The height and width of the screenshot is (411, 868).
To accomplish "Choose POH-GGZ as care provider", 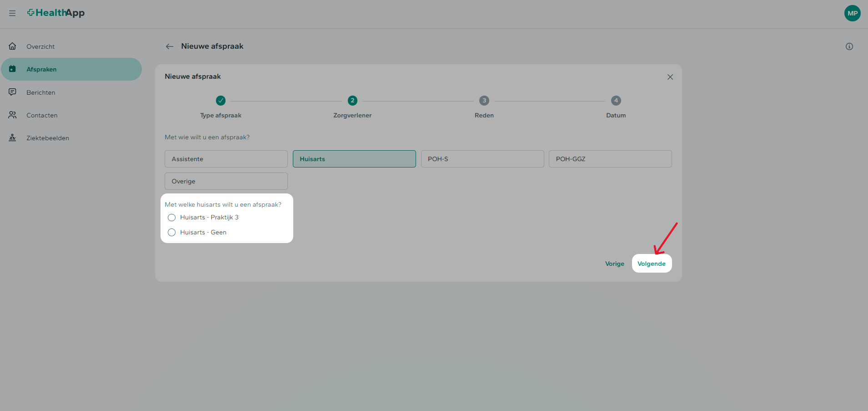I will coord(610,159).
